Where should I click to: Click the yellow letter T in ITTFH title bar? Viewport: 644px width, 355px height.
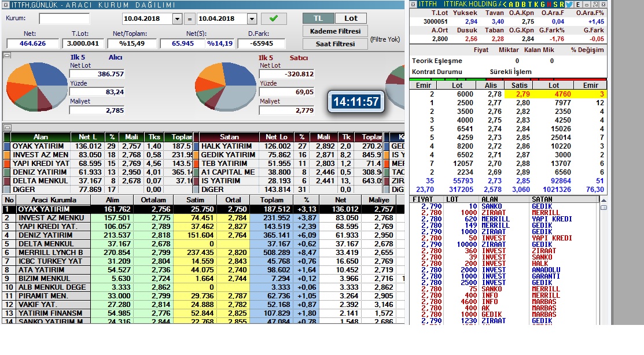pos(530,5)
